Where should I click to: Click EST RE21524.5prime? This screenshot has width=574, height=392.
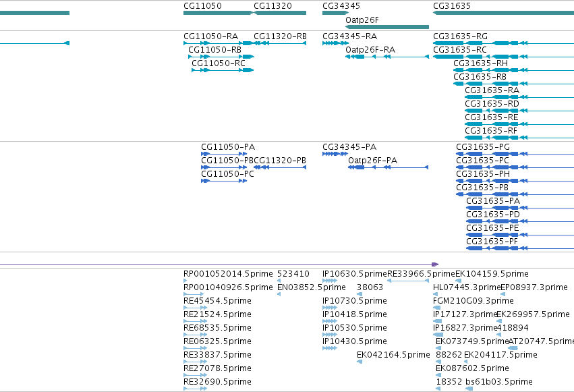coord(217,315)
